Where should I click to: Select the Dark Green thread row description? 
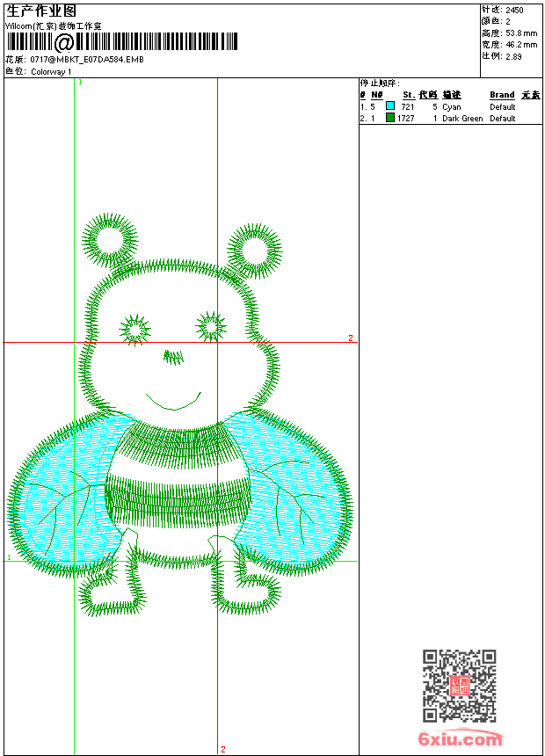click(x=462, y=118)
